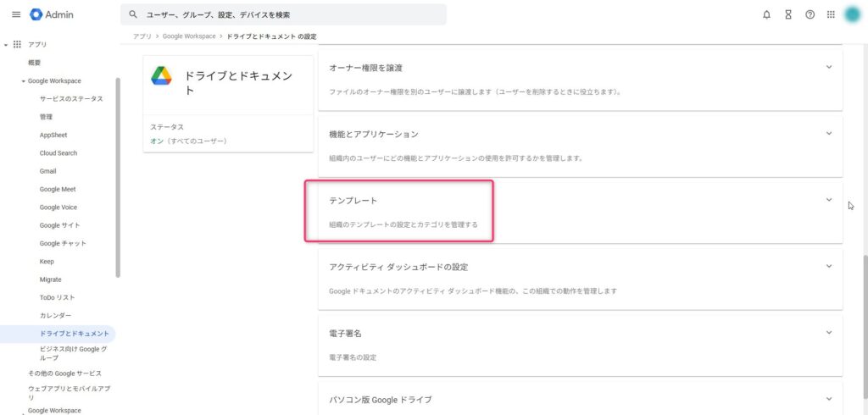The width and height of the screenshot is (868, 415).
Task: Open the main hamburger menu
Action: [x=16, y=15]
